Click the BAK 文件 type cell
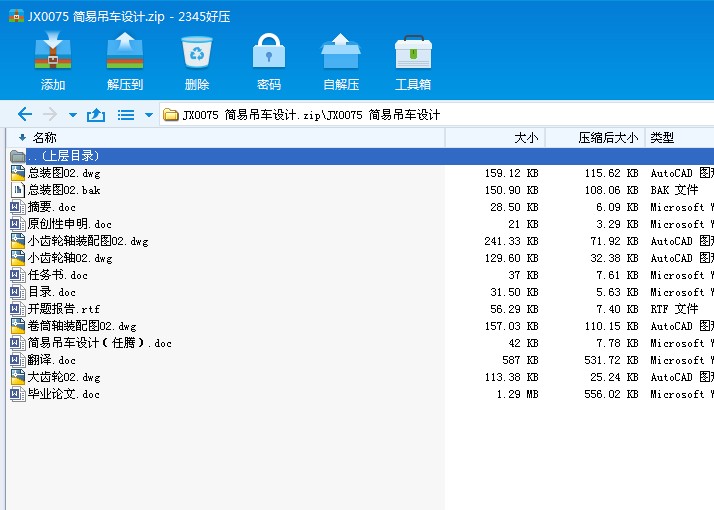This screenshot has height=510, width=714. (674, 190)
